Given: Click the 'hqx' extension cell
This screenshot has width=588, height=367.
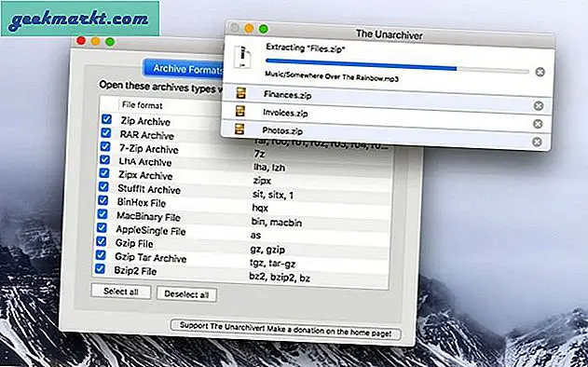Looking at the screenshot, I should [260, 208].
